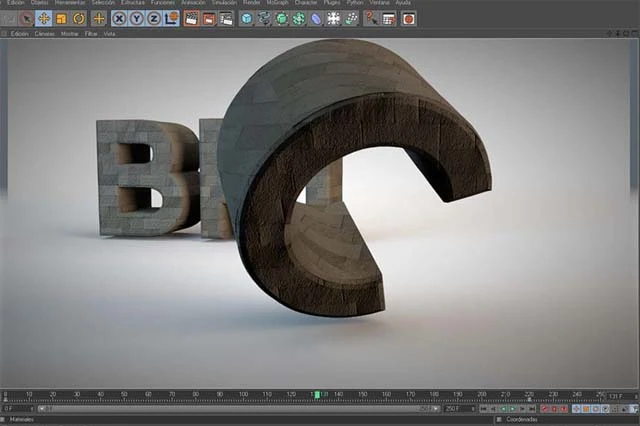
Task: Render the active view with the clapperboard icon
Action: click(191, 18)
